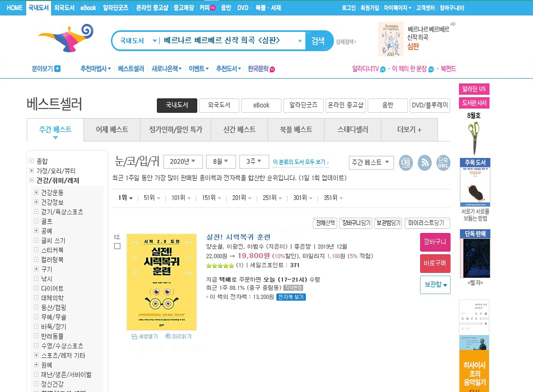Open the 실전! 시력복귀 훈련 title link

coord(238,237)
